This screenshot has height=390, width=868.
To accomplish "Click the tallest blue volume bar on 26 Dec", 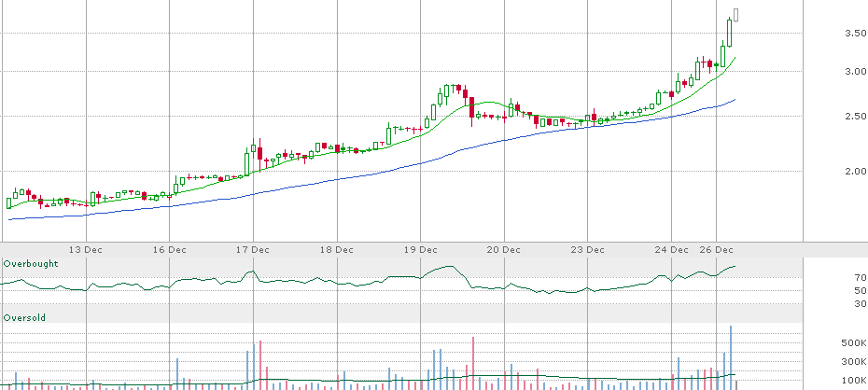I will pos(731,357).
